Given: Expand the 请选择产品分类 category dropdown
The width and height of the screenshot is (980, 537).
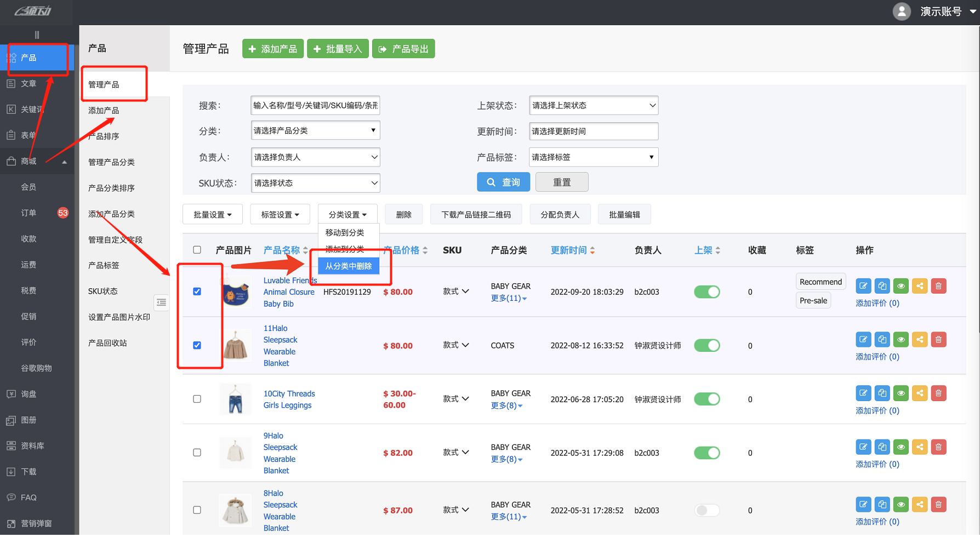Looking at the screenshot, I should 315,130.
